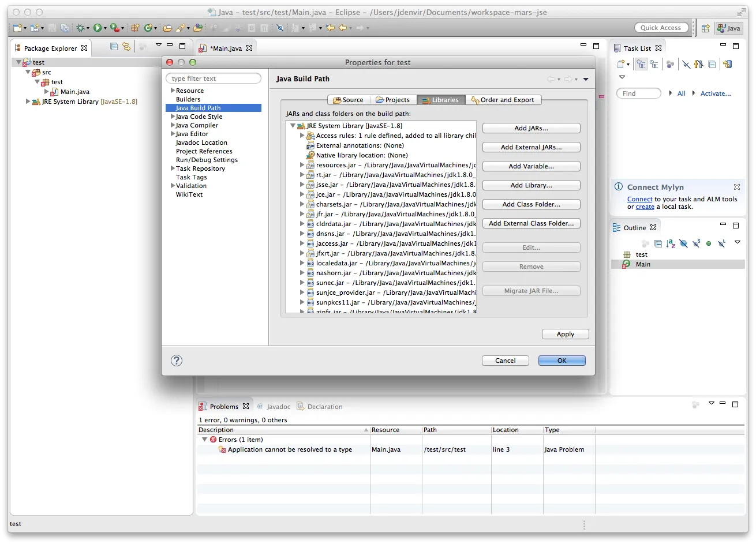Image resolution: width=756 pixels, height=544 pixels.
Task: Toggle Hide Fields in Outline toolbar
Action: point(683,243)
